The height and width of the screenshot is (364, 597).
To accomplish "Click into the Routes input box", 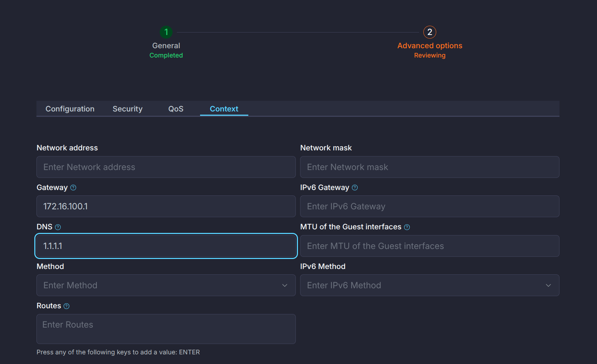I will coord(166,329).
